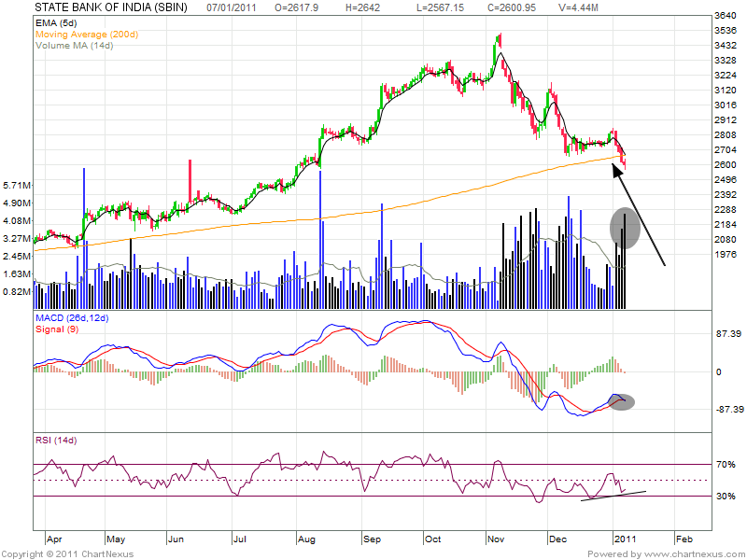Click the 70% level label on the RSI axis
747x560 pixels.
725,464
